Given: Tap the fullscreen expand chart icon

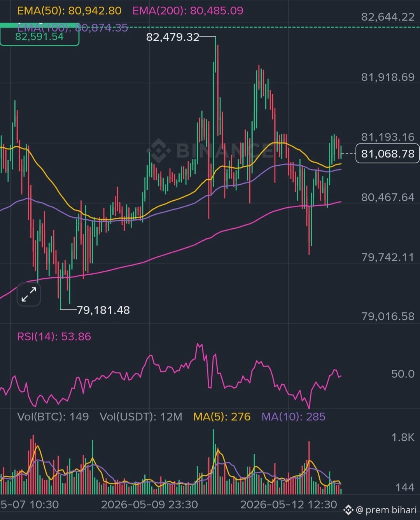Looking at the screenshot, I should [x=29, y=294].
